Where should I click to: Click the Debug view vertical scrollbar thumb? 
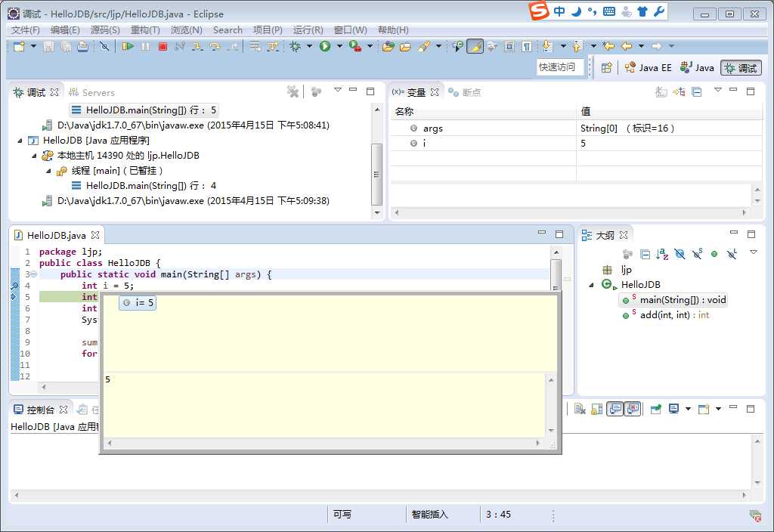click(x=376, y=175)
